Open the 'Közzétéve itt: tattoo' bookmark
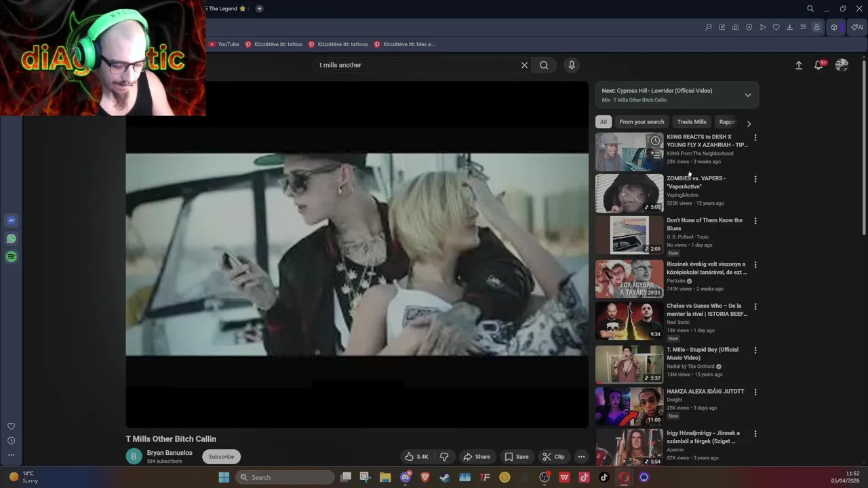868x488 pixels. tap(273, 44)
